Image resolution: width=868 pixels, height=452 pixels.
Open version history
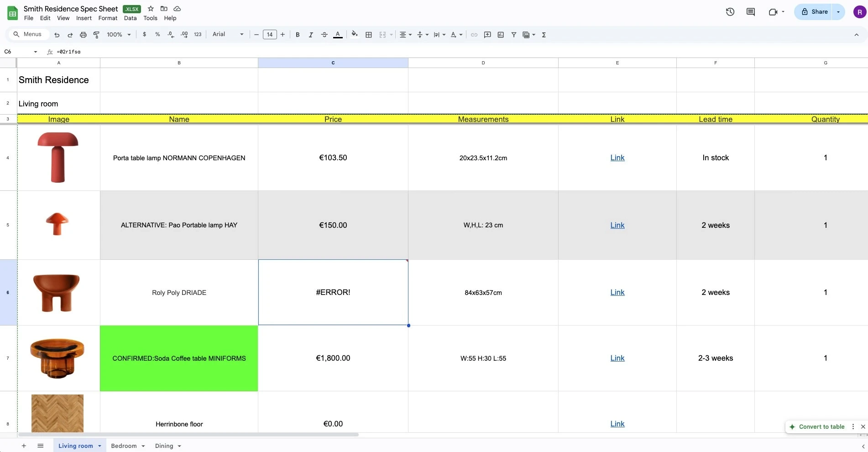pos(730,12)
